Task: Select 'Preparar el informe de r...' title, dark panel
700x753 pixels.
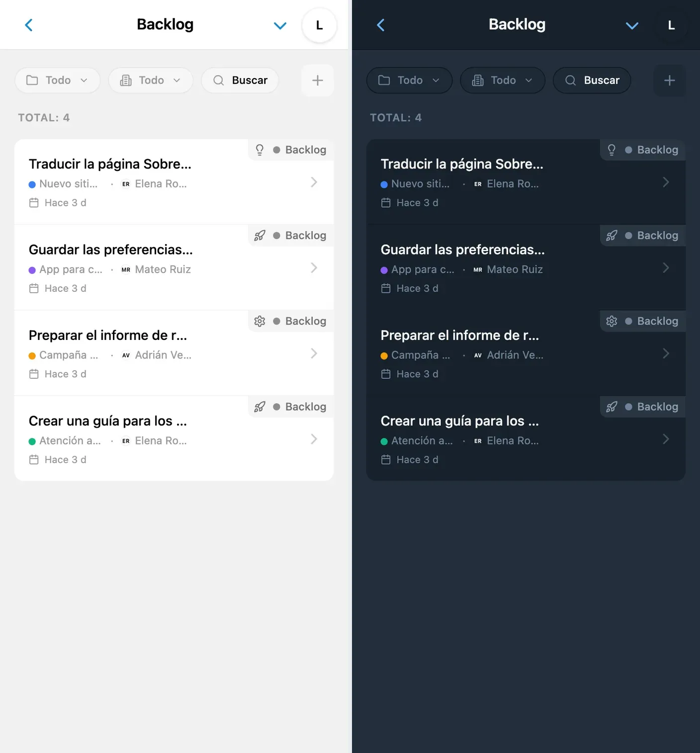Action: 460,335
